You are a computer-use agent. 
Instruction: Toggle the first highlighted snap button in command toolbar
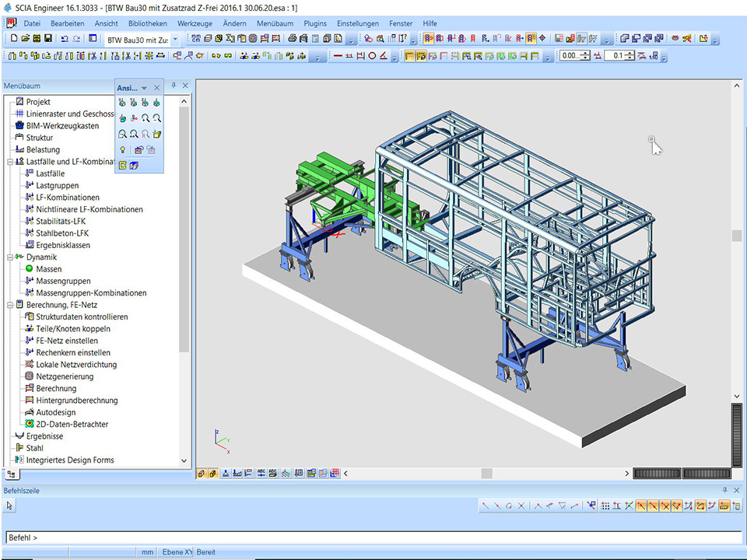[x=640, y=506]
